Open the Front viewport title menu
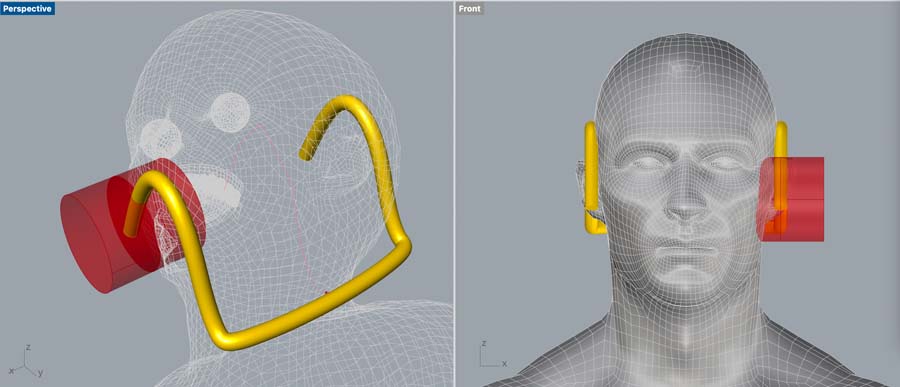Screen dimensions: 900x387 coord(470,9)
